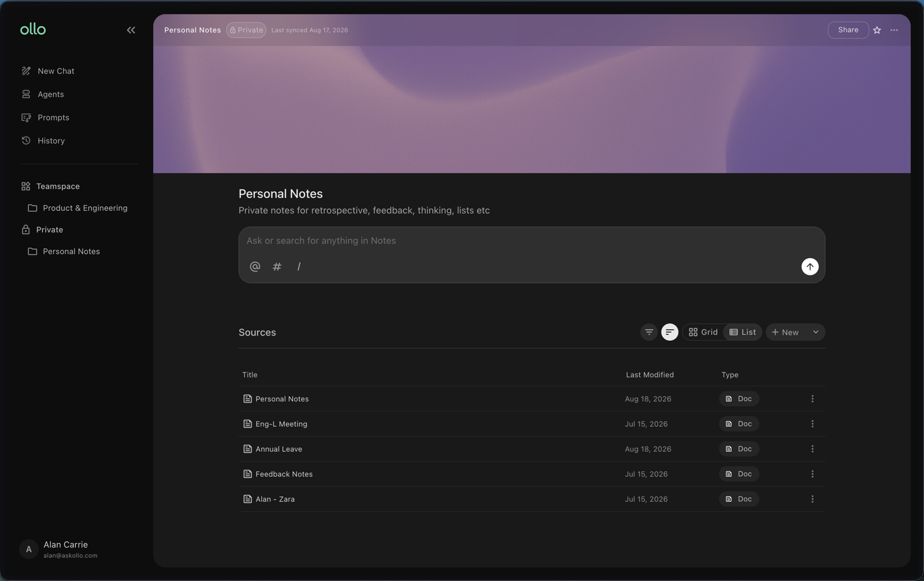Sort by the Title column header
Screen dimensions: 924x581
point(249,375)
